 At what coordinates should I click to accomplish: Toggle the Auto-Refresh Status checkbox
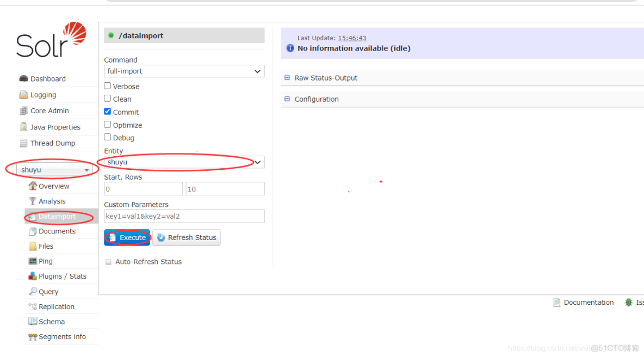pos(108,262)
